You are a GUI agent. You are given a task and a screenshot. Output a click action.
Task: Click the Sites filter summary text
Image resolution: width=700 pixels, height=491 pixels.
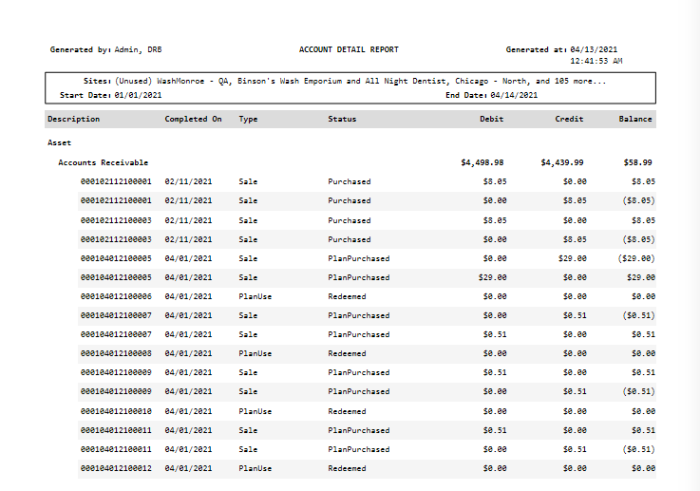(x=345, y=81)
